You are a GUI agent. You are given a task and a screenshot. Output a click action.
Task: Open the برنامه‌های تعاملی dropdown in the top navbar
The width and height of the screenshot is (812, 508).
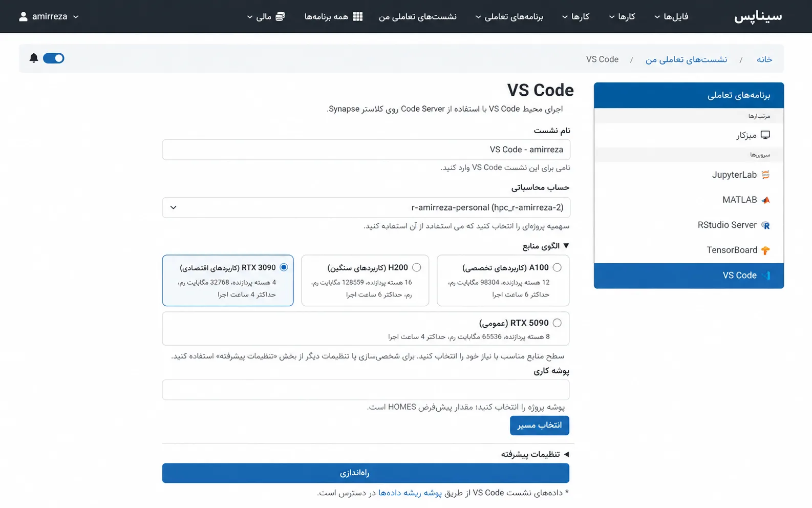pos(509,16)
